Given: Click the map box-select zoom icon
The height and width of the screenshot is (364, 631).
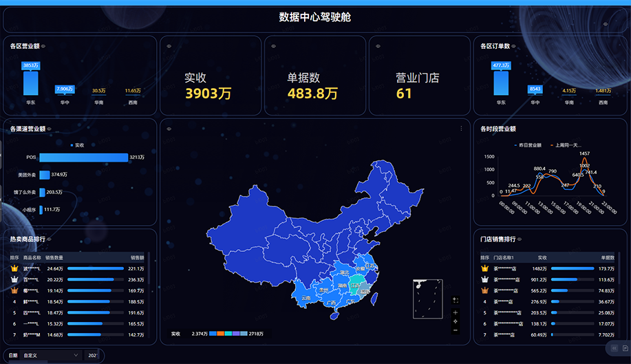Looking at the screenshot, I should click(456, 300).
